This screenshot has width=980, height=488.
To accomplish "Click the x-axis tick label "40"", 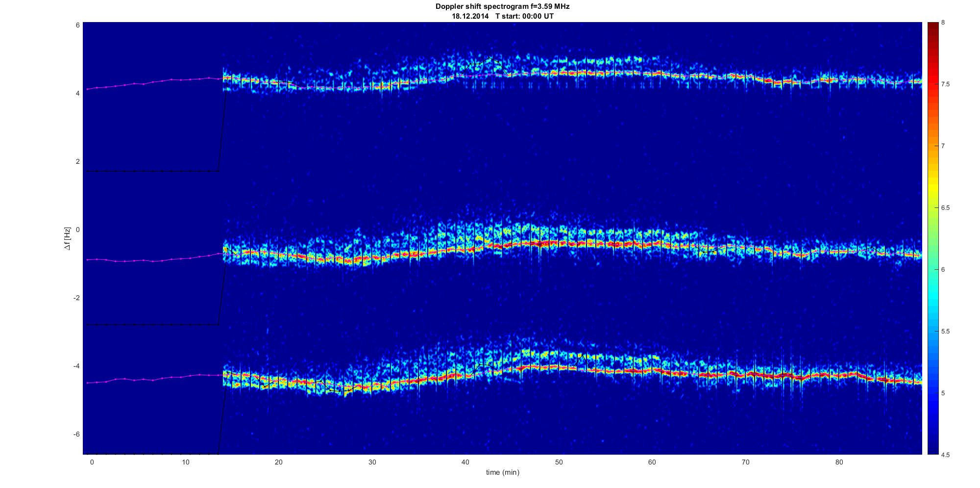I will click(x=465, y=462).
